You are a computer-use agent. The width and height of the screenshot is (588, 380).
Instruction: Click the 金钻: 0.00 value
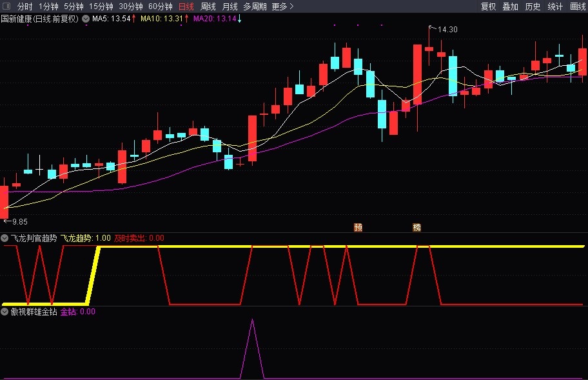click(78, 312)
